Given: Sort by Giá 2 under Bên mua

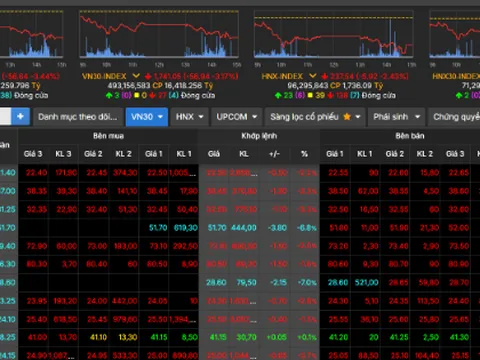Looking at the screenshot, I should [93, 154].
